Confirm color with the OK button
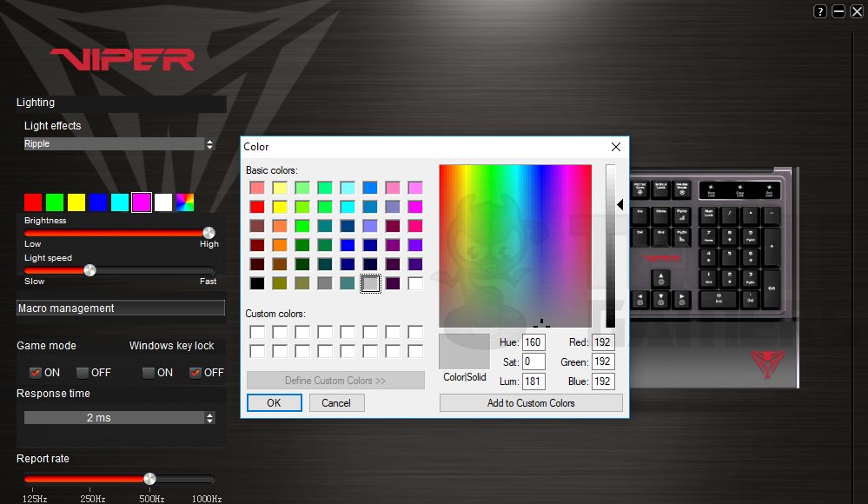868x504 pixels. pyautogui.click(x=274, y=403)
